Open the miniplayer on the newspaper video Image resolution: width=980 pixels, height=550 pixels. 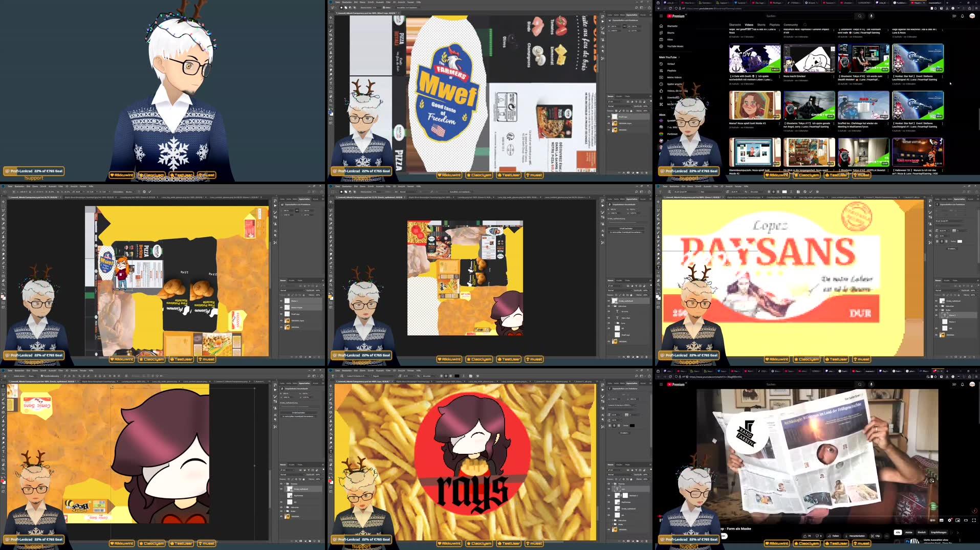coord(957,520)
